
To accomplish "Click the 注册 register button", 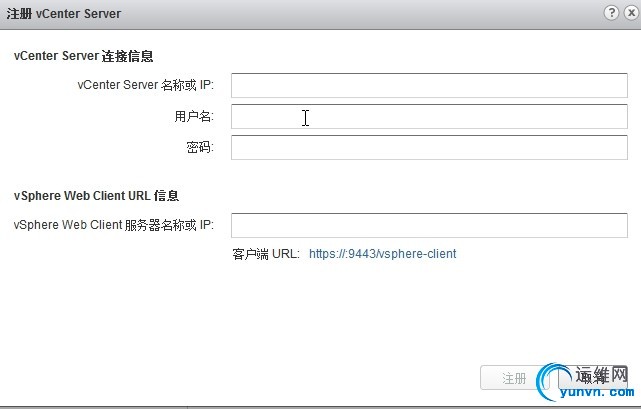I will (513, 378).
